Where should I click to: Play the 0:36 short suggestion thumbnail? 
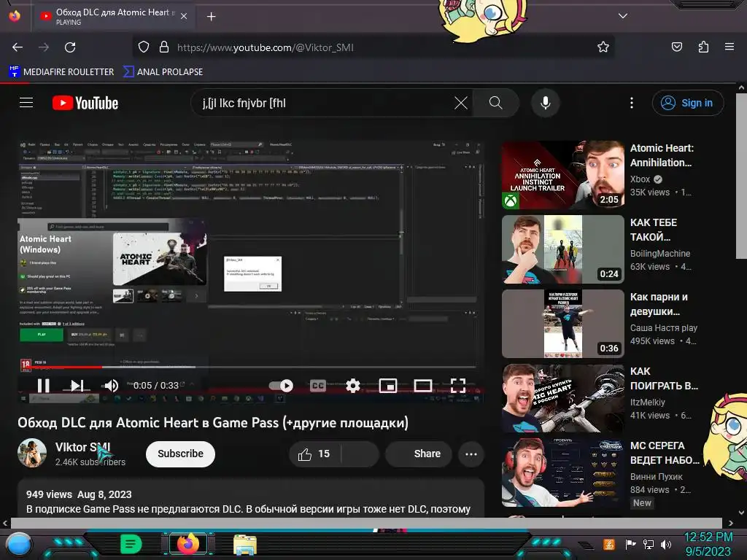562,323
